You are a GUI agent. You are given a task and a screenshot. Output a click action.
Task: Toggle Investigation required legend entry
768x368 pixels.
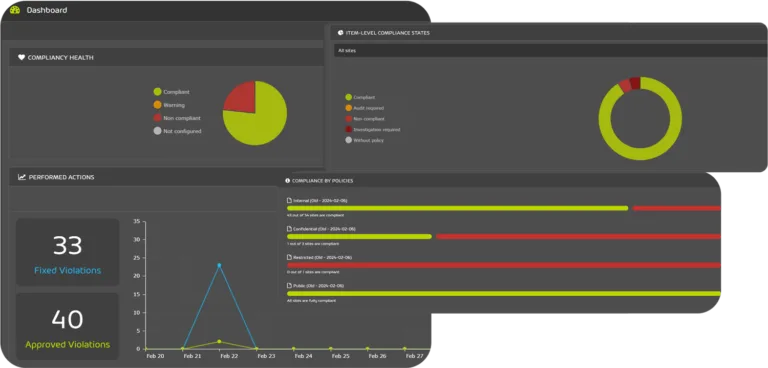(373, 129)
